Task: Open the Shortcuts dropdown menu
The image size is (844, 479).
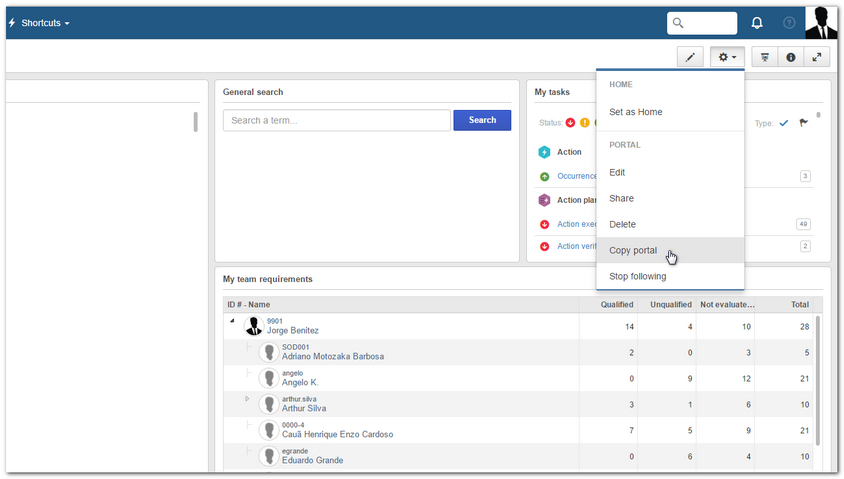Action: click(x=46, y=23)
